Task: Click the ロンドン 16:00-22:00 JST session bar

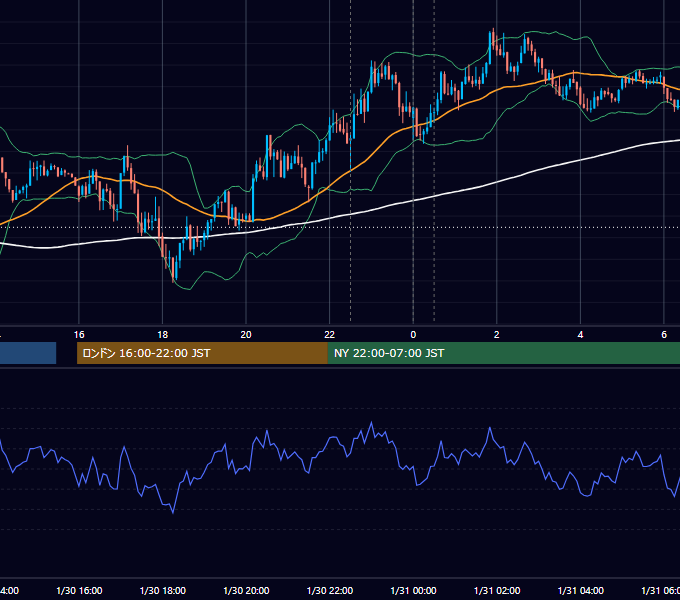Action: 202,353
